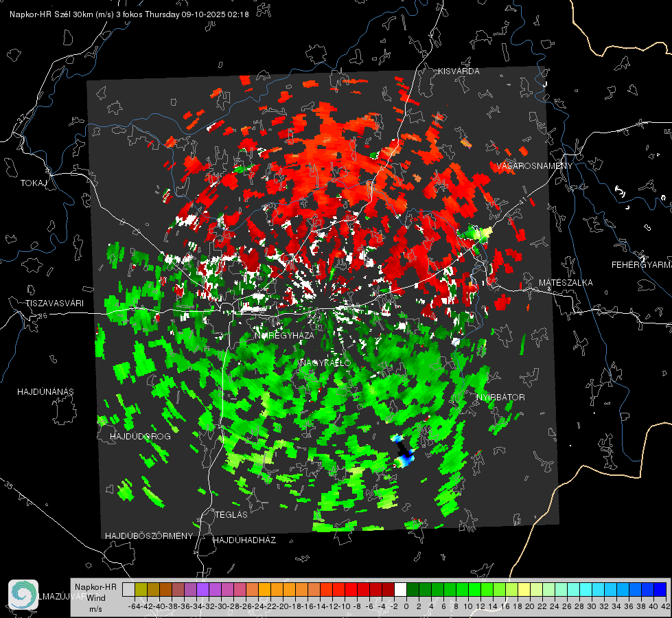
Task: Click the NAGYKÁLLÓ town label
Action: (x=325, y=363)
